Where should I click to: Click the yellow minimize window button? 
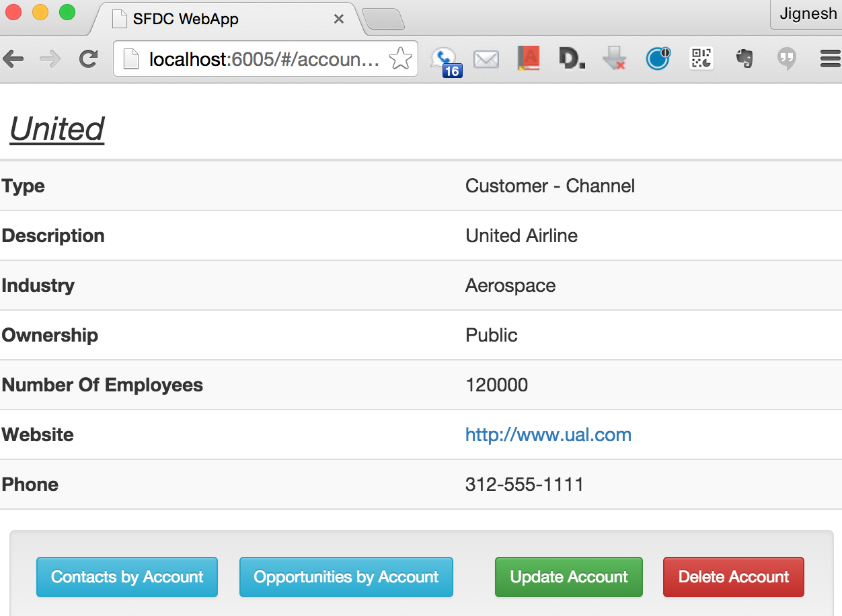40,12
